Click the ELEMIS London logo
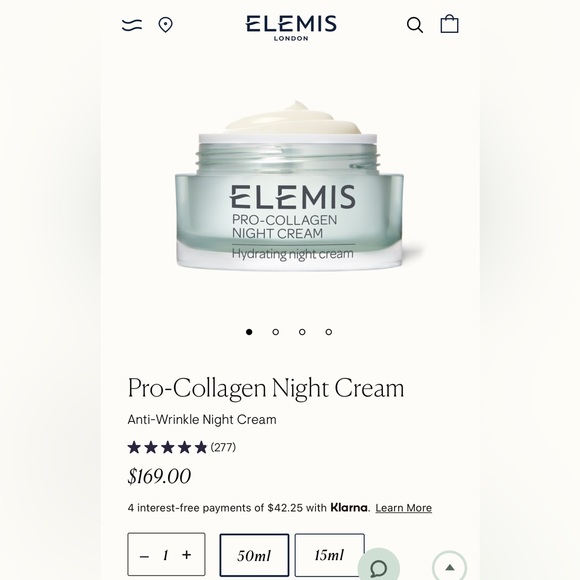580x580 pixels. tap(291, 28)
